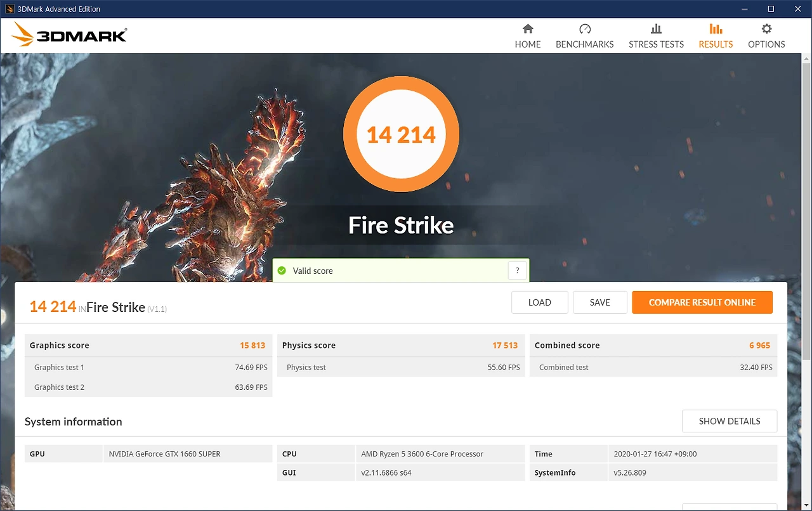Click the 3DMark title bar app icon
The width and height of the screenshot is (812, 511).
[x=8, y=9]
